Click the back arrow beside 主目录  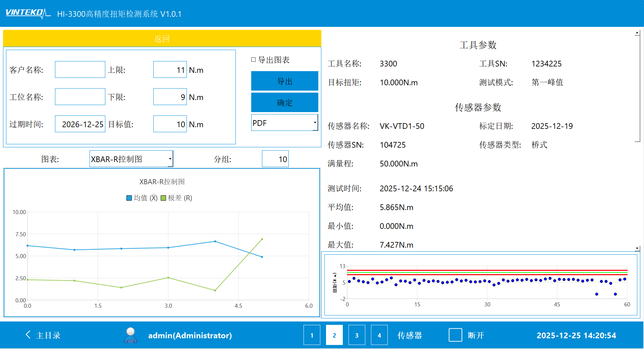(28, 335)
